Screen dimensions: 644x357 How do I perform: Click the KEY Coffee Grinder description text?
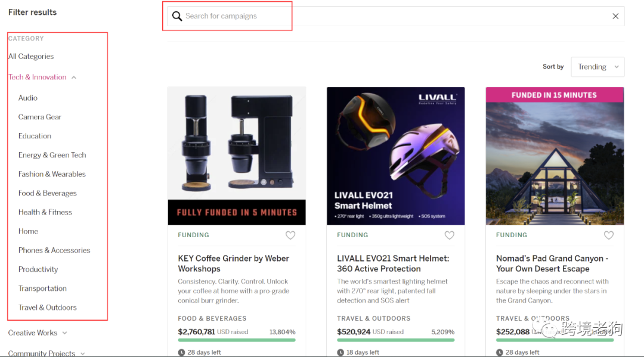pos(234,291)
